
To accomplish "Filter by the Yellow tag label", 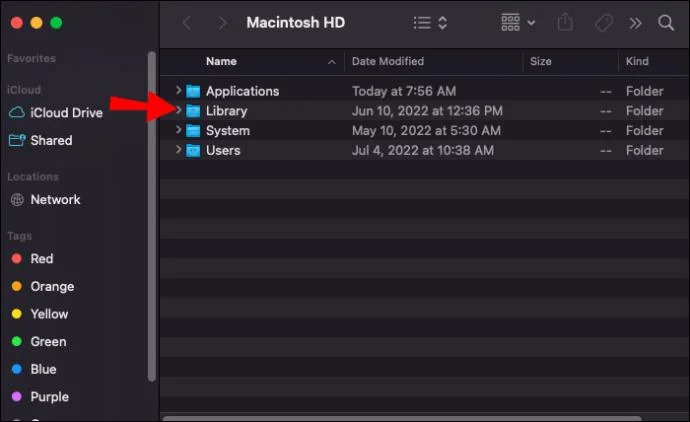I will coord(49,314).
